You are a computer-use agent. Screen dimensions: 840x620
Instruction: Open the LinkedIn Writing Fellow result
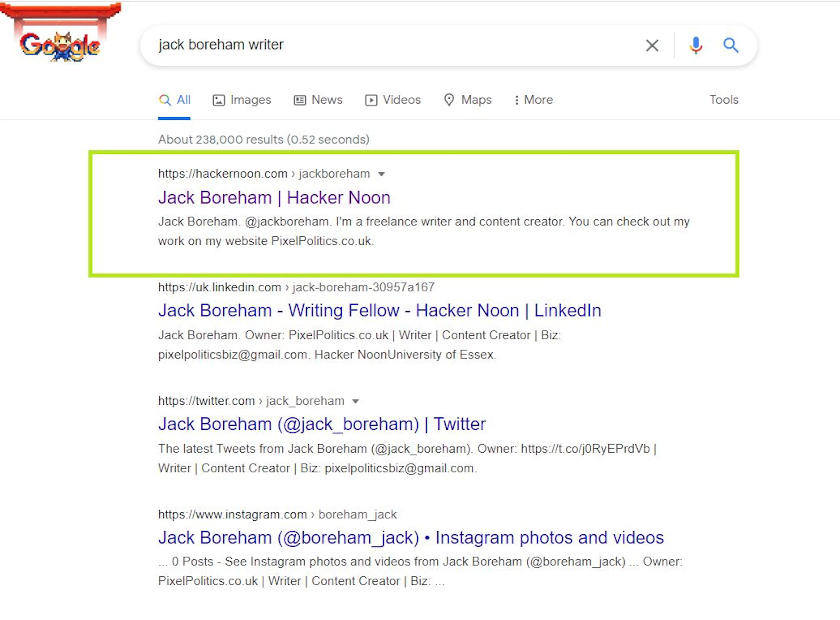coord(380,311)
